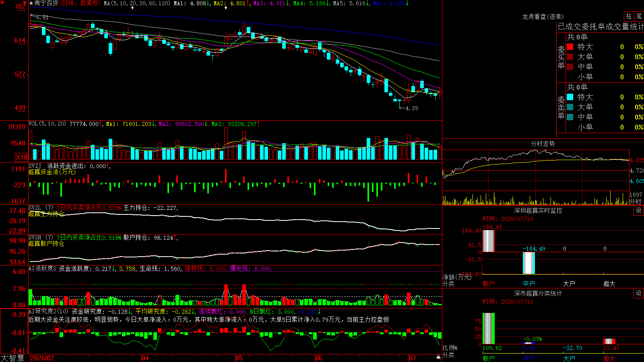Click the 深市超赢分类统计 title
This screenshot has height=362, width=644.
(x=538, y=293)
